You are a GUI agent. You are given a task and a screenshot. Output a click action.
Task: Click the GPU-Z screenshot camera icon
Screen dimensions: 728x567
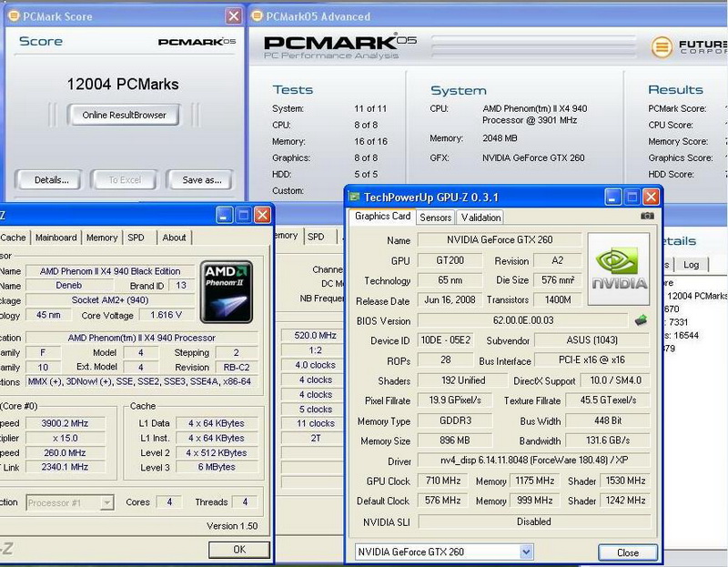pyautogui.click(x=647, y=216)
